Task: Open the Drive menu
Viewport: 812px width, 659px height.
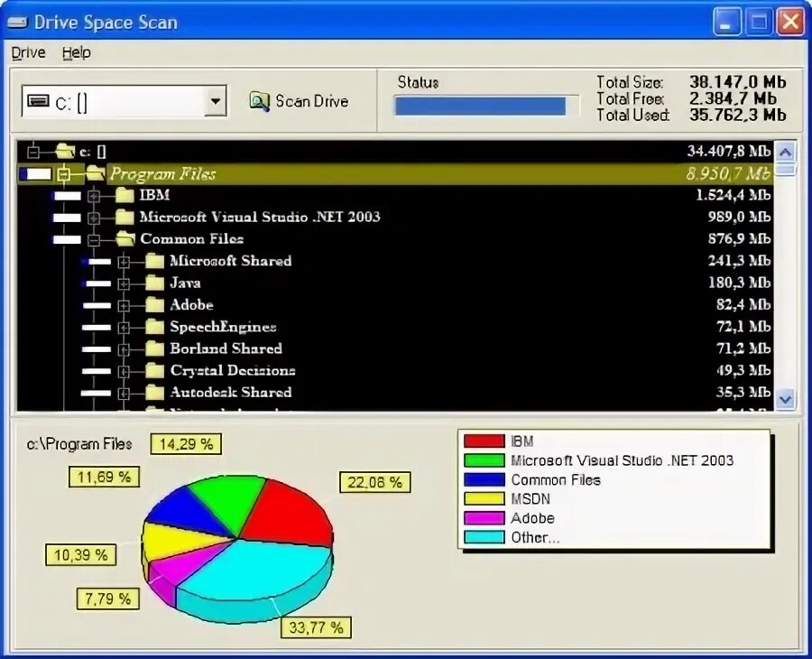Action: tap(29, 53)
